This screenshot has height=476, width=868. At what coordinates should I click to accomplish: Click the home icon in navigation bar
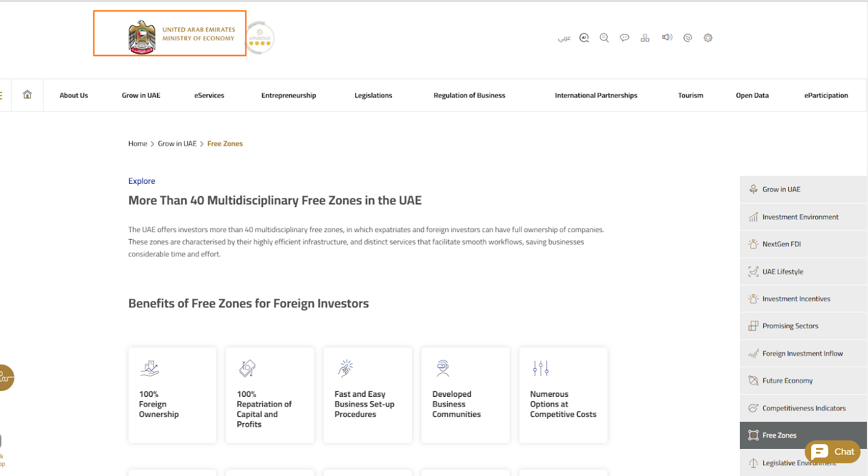tap(27, 95)
